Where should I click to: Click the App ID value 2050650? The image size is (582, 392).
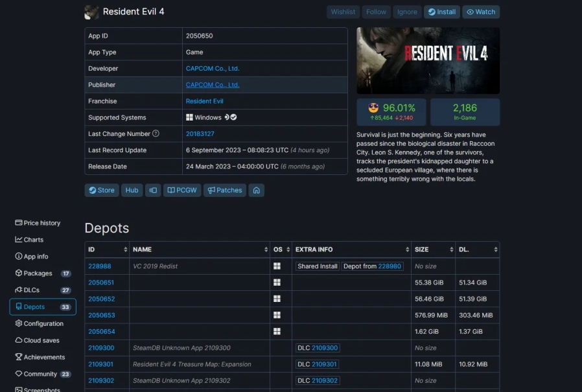pyautogui.click(x=200, y=36)
